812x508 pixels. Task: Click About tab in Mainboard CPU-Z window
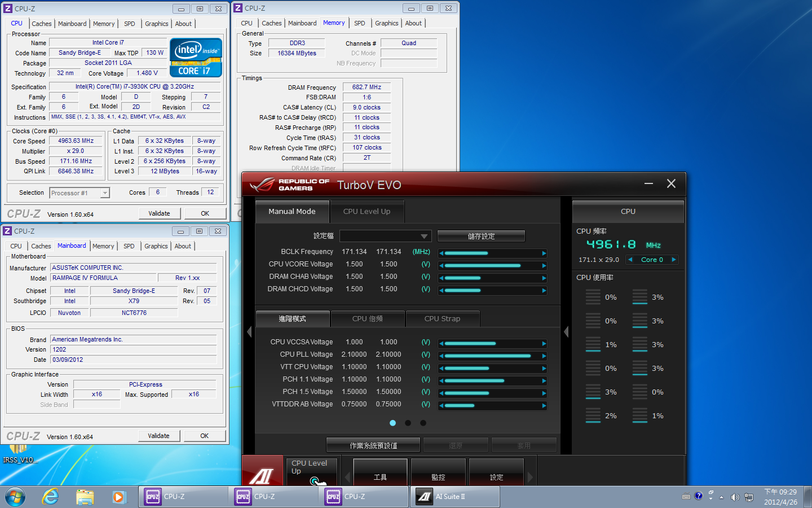(183, 246)
